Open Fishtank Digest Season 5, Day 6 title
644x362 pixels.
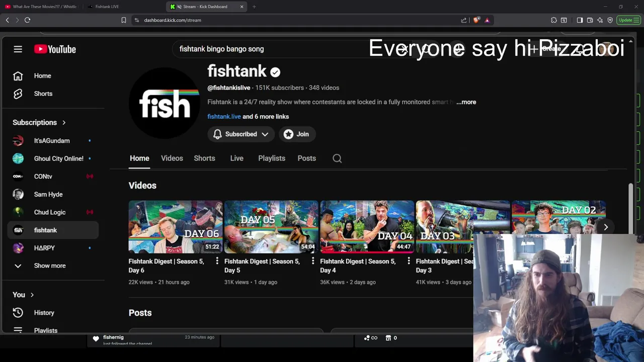tap(167, 266)
